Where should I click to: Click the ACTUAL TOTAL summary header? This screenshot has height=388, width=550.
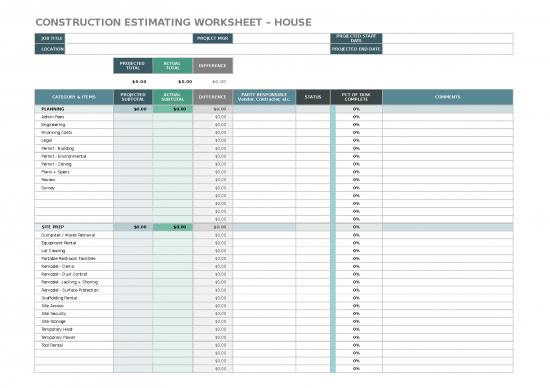pos(172,66)
